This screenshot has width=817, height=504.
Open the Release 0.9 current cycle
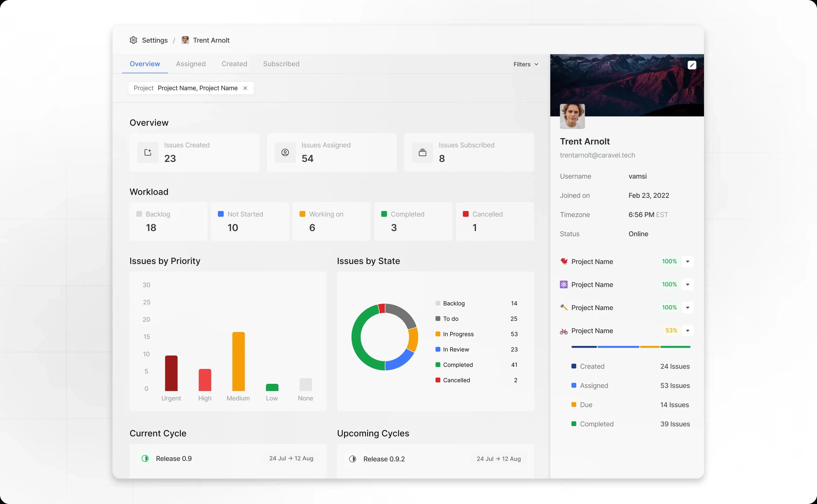click(x=174, y=459)
